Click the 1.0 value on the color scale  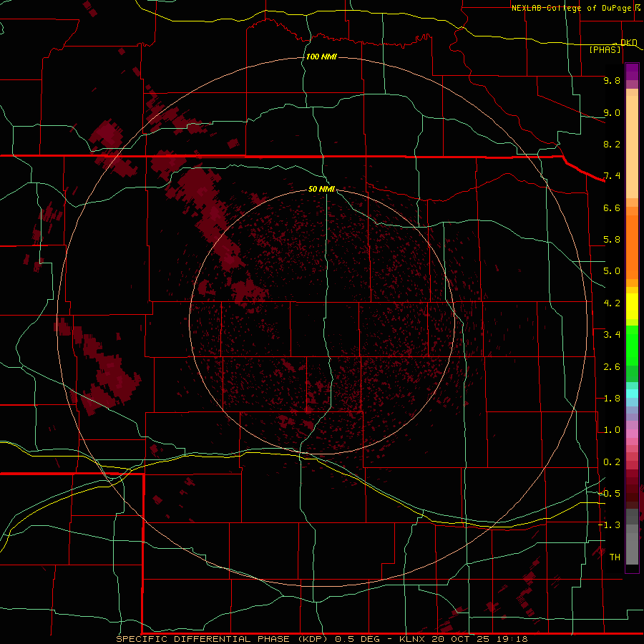coord(612,430)
